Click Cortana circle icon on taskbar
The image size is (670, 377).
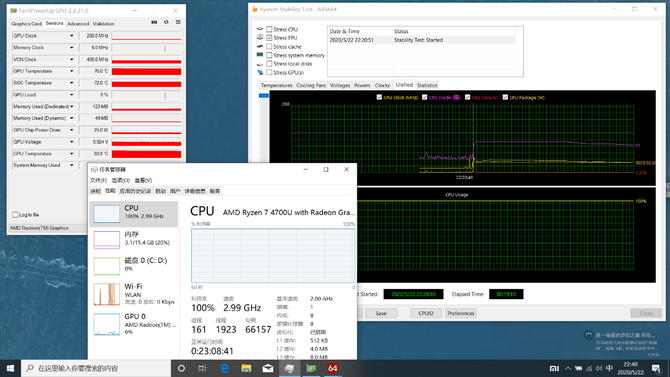(x=181, y=368)
